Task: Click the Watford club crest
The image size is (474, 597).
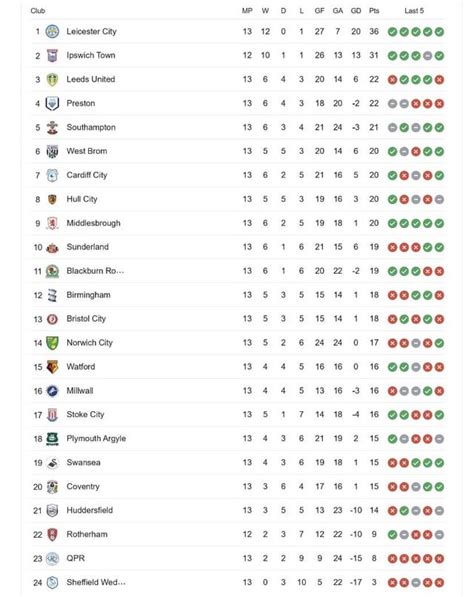Action: tap(52, 367)
